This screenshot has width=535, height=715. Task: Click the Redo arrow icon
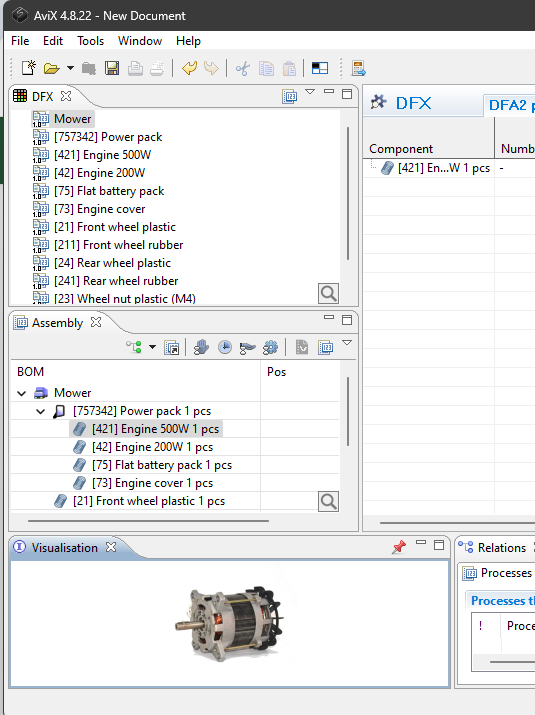[211, 68]
